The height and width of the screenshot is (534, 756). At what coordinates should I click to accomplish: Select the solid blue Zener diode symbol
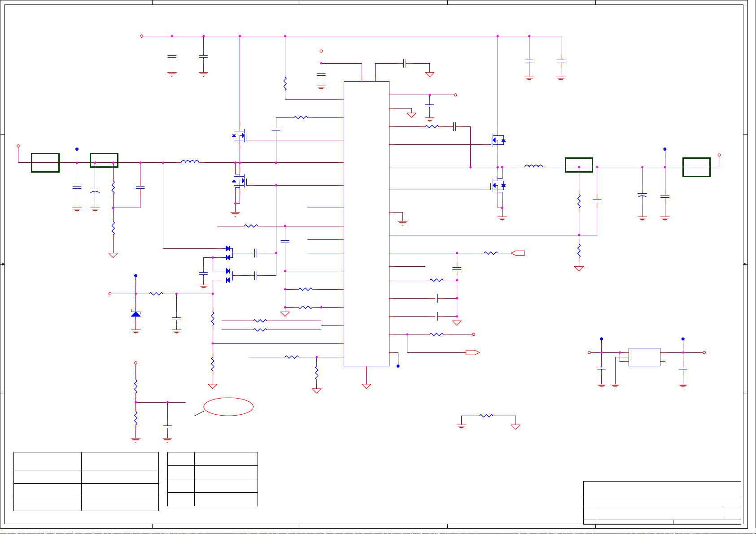point(135,314)
